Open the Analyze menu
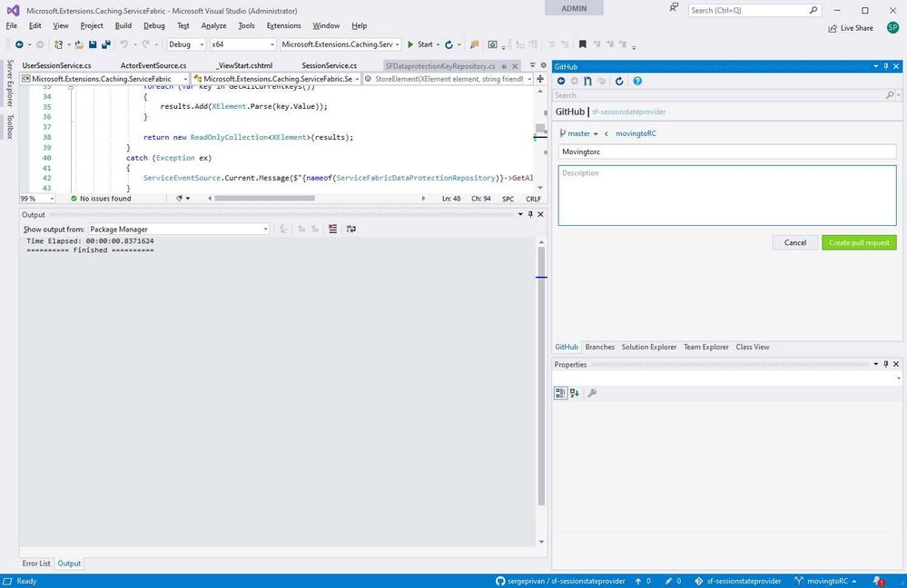Screen dimensions: 907x588 pyautogui.click(x=213, y=26)
